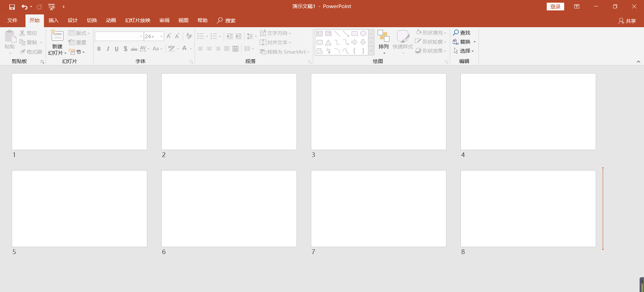644x292 pixels.
Task: Click the distributed alignment icon
Action: 235,49
